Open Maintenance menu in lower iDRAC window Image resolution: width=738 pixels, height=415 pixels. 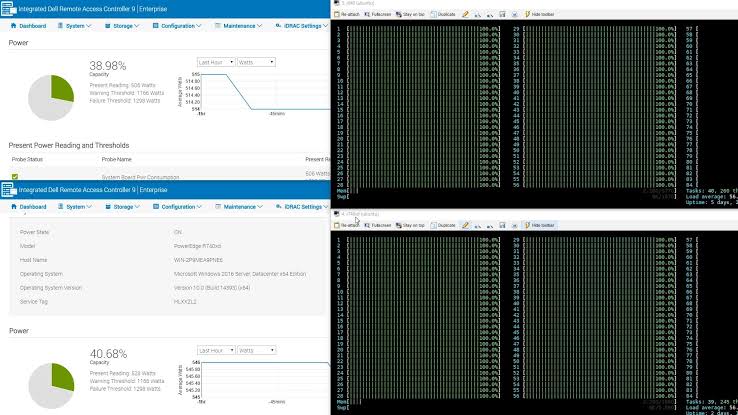pyautogui.click(x=239, y=207)
